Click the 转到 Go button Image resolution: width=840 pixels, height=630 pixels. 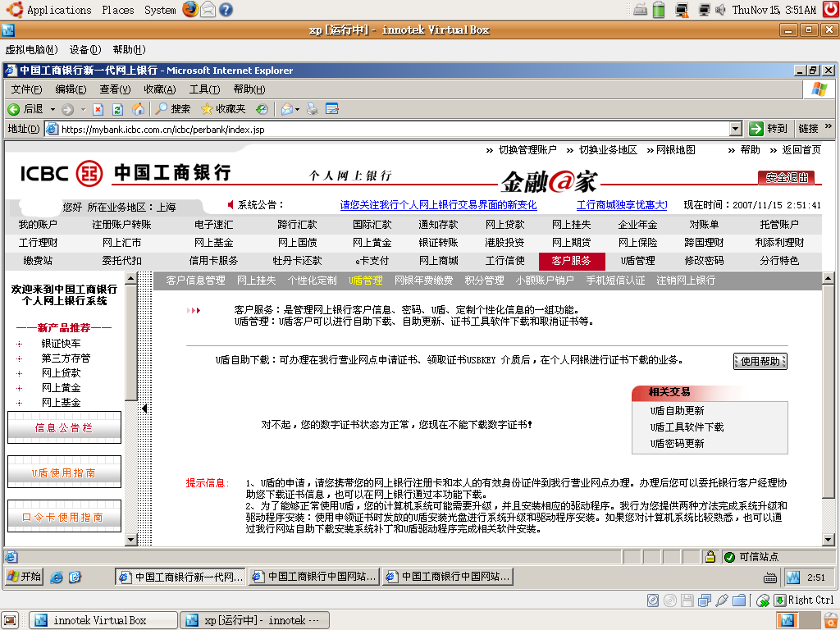(x=769, y=129)
